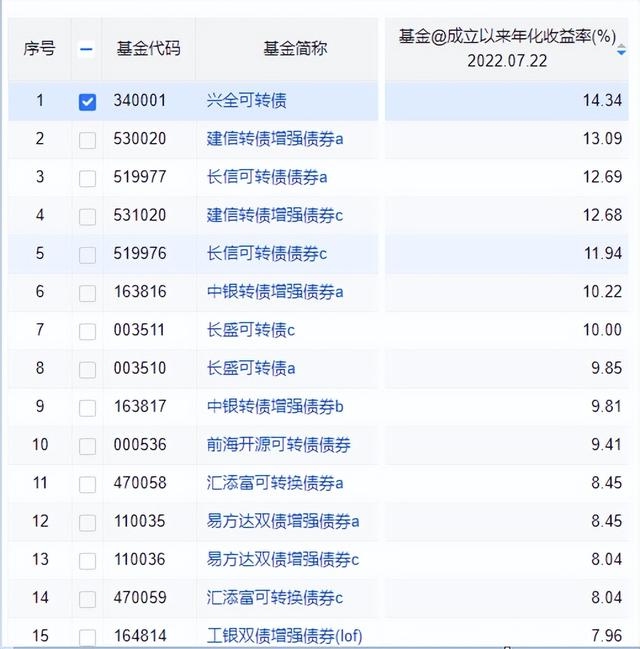Select fund code 003510
640x649 pixels.
coord(140,368)
